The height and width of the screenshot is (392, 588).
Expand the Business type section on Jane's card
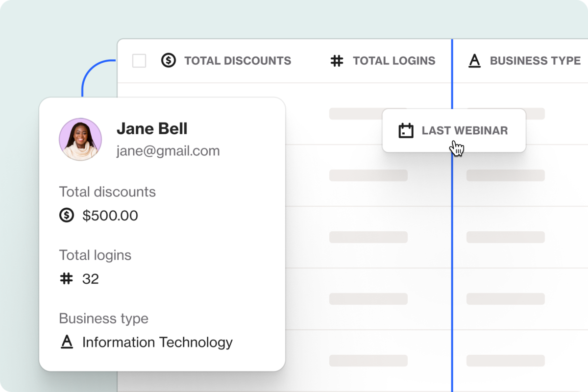tap(103, 318)
